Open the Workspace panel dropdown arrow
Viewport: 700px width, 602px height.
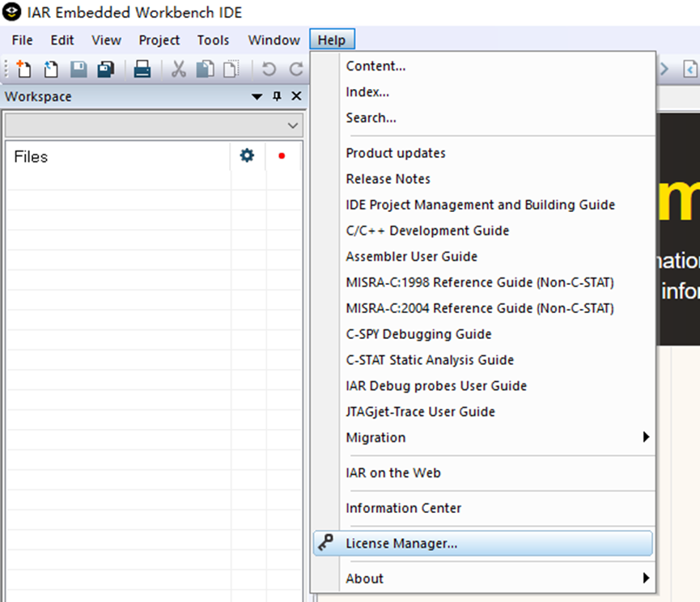click(257, 96)
